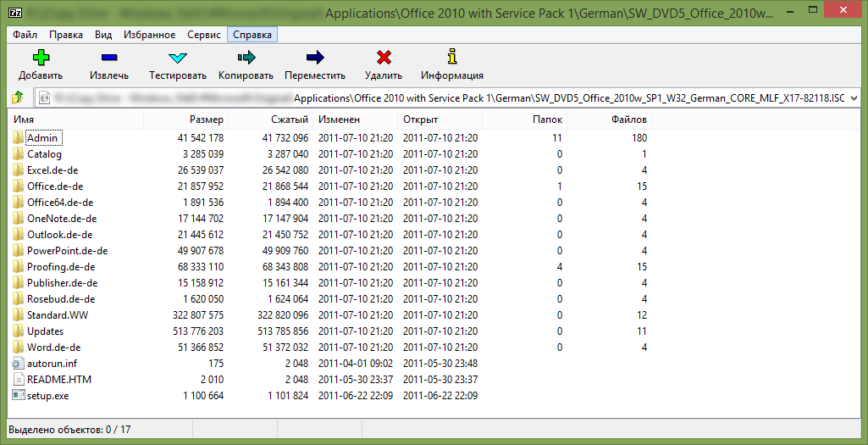Image resolution: width=868 pixels, height=445 pixels.
Task: Click the setup.exe file name
Action: pyautogui.click(x=47, y=396)
